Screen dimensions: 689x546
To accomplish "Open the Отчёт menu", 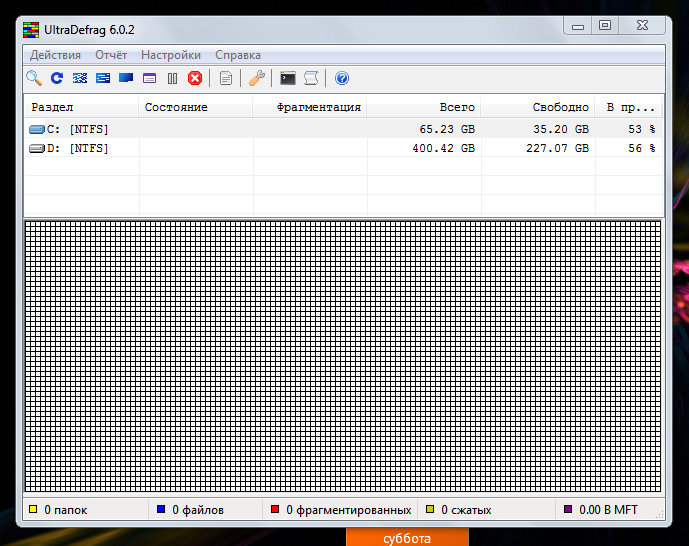I will pyautogui.click(x=111, y=55).
